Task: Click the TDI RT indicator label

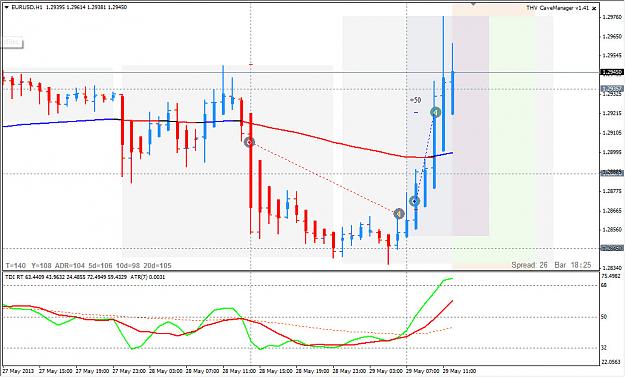Action: [14, 277]
